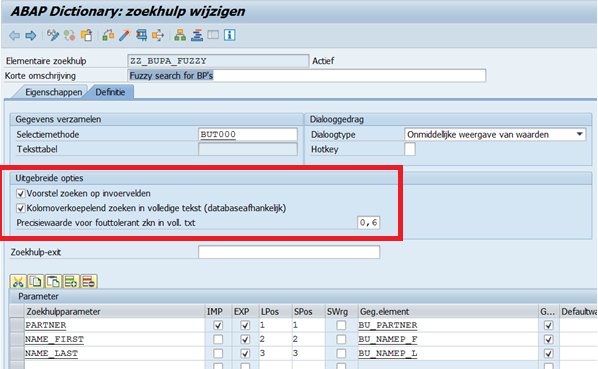The width and height of the screenshot is (598, 369).
Task: Click the NAME_FIRST parameter cell
Action: pos(114,339)
